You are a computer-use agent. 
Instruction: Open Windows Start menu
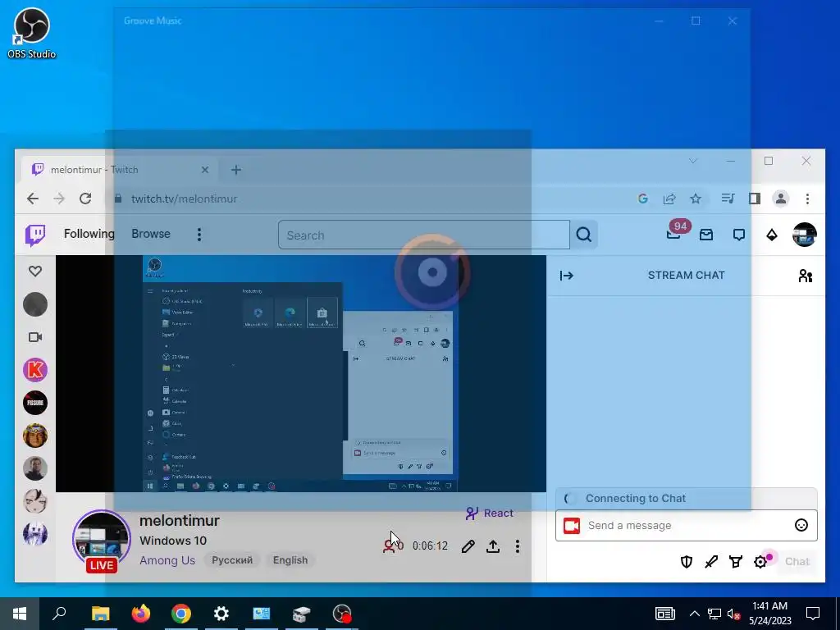click(x=20, y=614)
